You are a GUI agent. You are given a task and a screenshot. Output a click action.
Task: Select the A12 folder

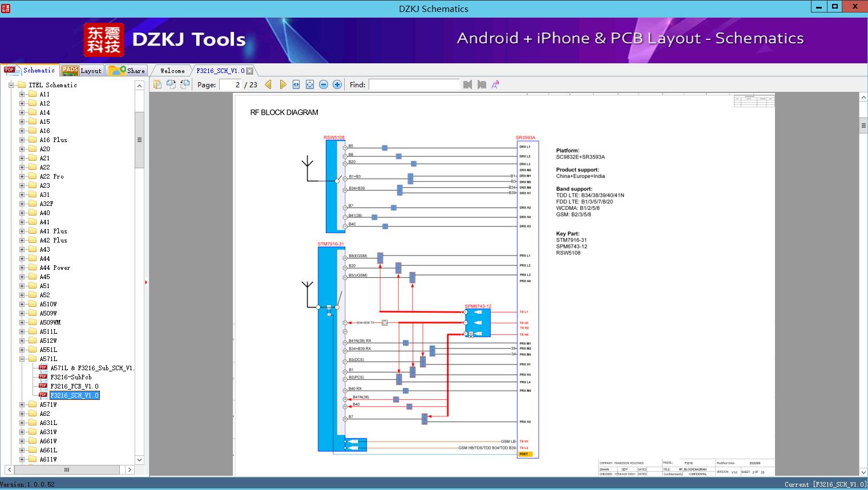point(45,103)
